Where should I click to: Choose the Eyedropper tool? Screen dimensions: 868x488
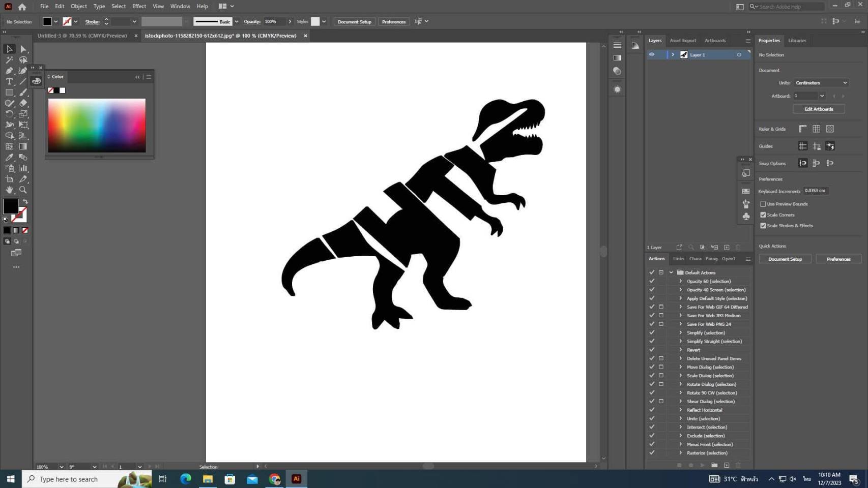(9, 158)
